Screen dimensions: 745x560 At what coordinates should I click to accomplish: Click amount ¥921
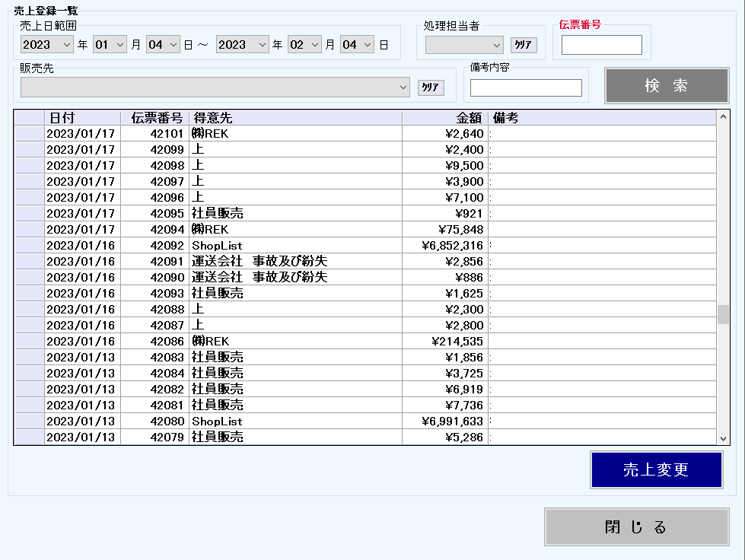coord(469,214)
